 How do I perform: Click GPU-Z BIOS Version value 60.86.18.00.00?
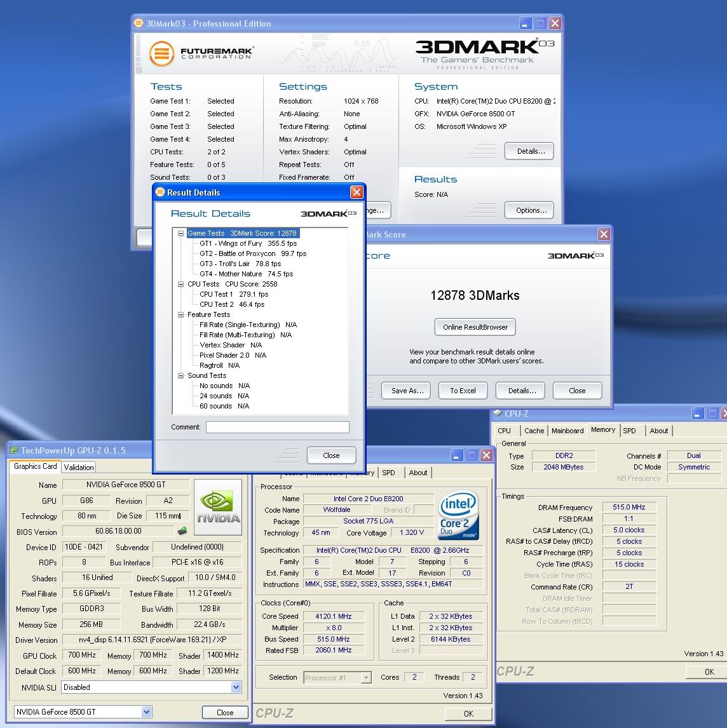click(x=118, y=530)
